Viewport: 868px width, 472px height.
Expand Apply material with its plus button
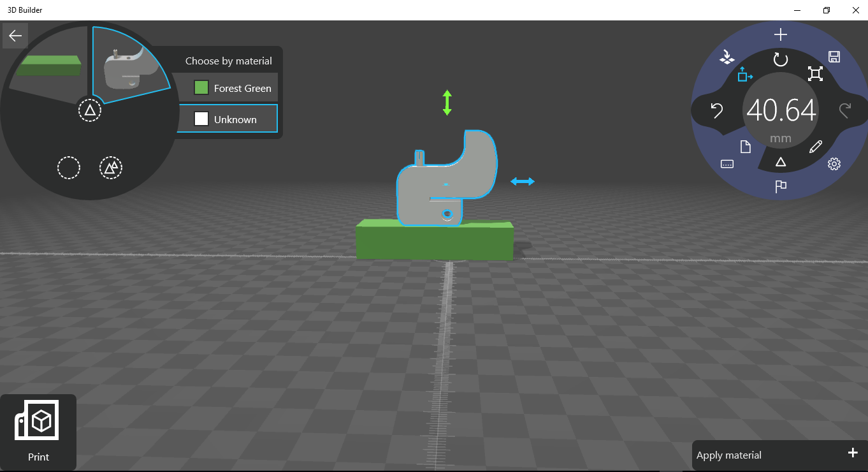852,452
